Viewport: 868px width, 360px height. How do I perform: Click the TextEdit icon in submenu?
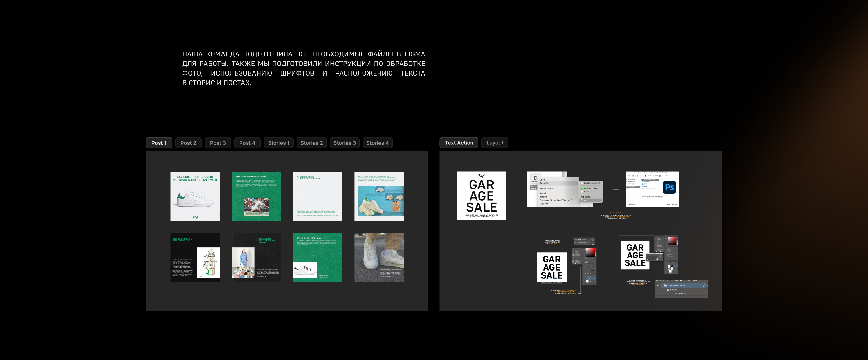coord(582,183)
